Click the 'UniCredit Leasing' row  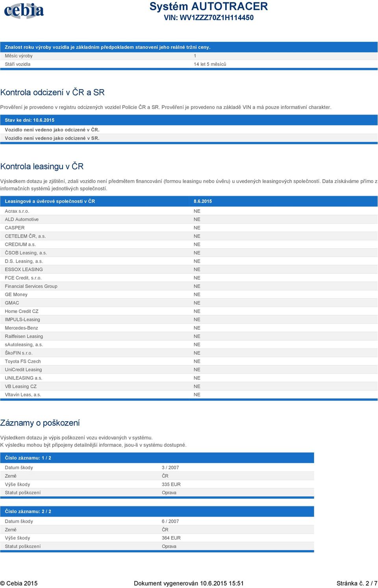click(x=189, y=370)
